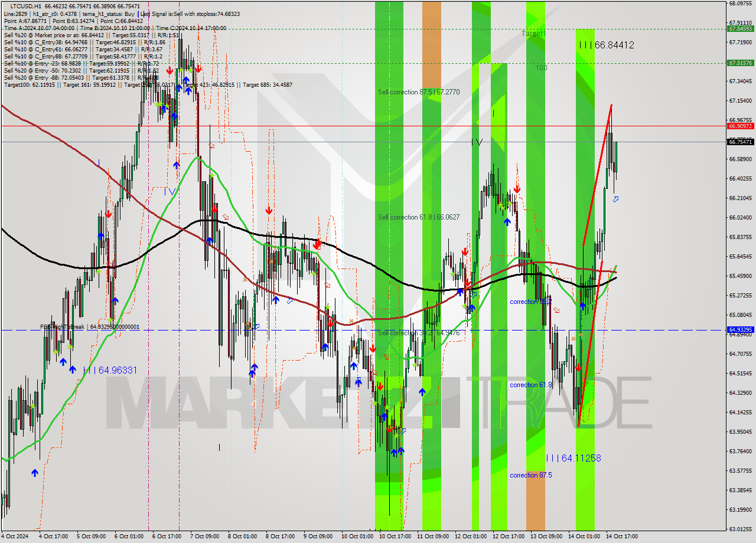Click the '4 Oct 2024' time axis label

pyautogui.click(x=14, y=537)
